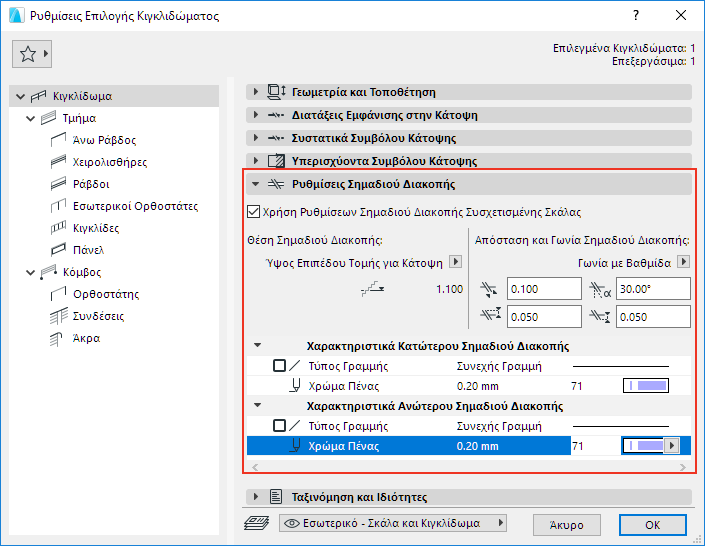Toggle lower break mark Τύπος Γραμμής checkbox
Image resolution: width=705 pixels, height=546 pixels.
pyautogui.click(x=279, y=366)
